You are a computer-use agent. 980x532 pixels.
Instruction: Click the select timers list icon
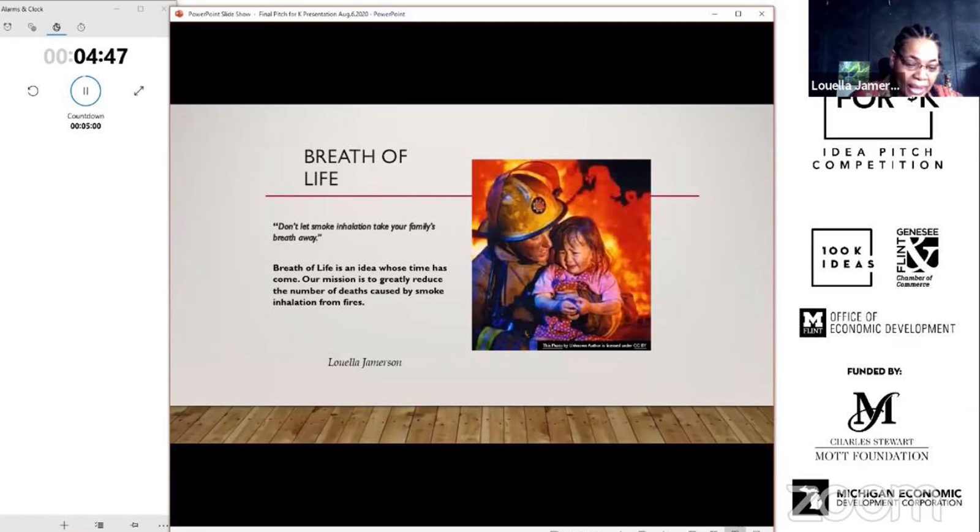pyautogui.click(x=99, y=525)
